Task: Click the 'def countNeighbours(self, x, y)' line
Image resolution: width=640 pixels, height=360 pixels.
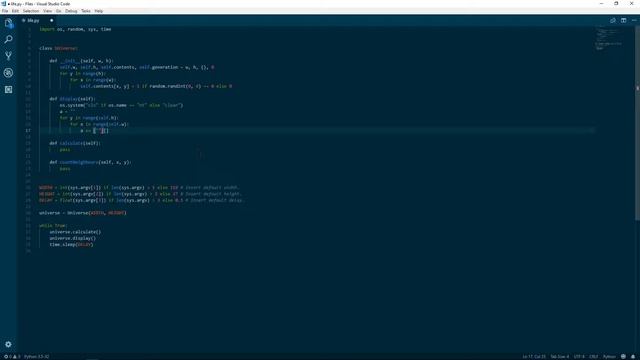Action: [x=90, y=162]
